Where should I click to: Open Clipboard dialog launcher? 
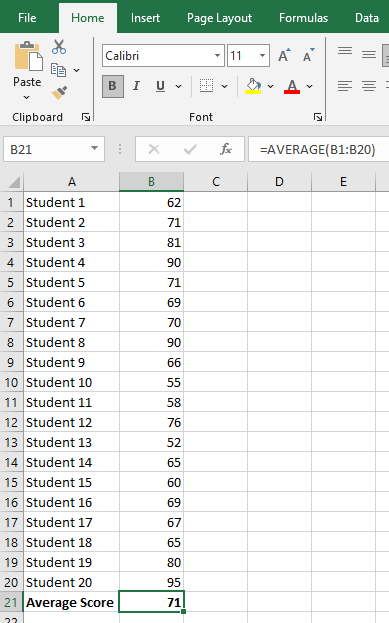pos(86,117)
